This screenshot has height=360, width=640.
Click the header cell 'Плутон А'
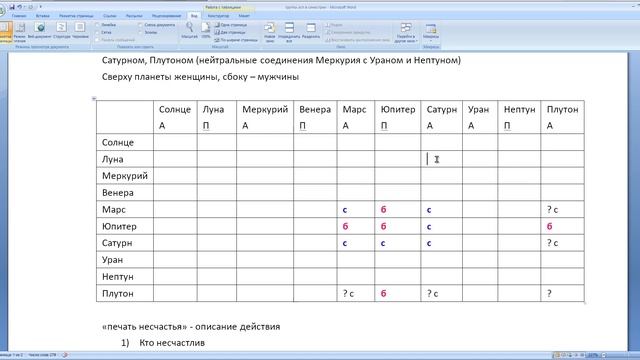[x=562, y=117]
